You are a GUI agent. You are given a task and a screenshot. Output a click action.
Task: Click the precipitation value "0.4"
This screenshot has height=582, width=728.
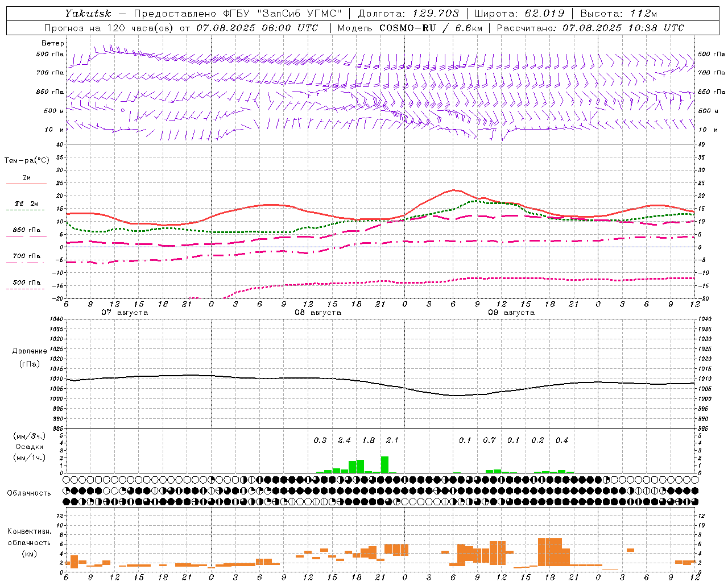pos(562,440)
